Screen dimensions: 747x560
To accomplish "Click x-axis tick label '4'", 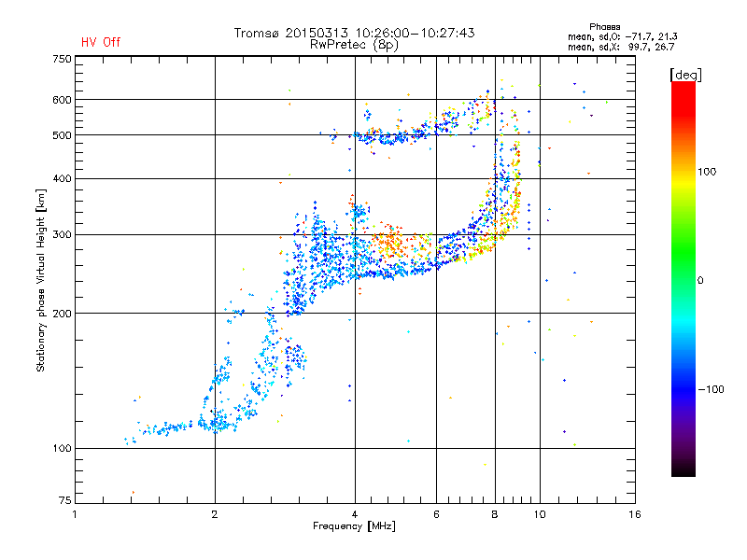I will click(355, 514).
